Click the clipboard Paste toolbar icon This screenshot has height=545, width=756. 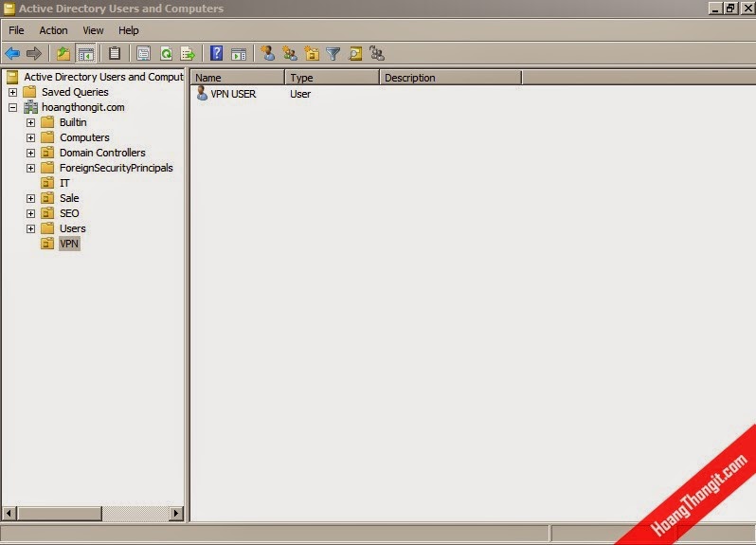pos(115,53)
